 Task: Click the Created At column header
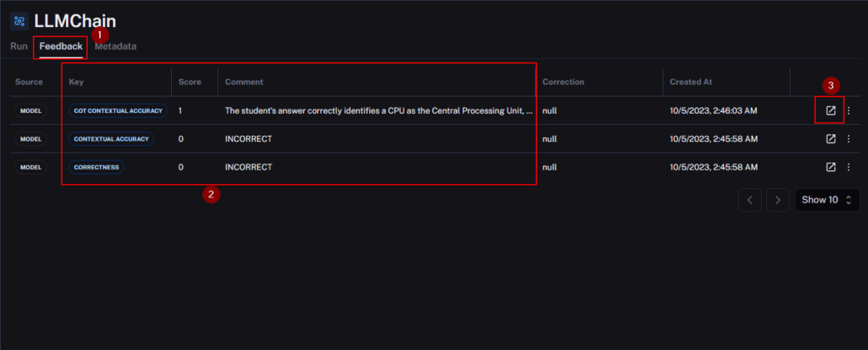(691, 82)
